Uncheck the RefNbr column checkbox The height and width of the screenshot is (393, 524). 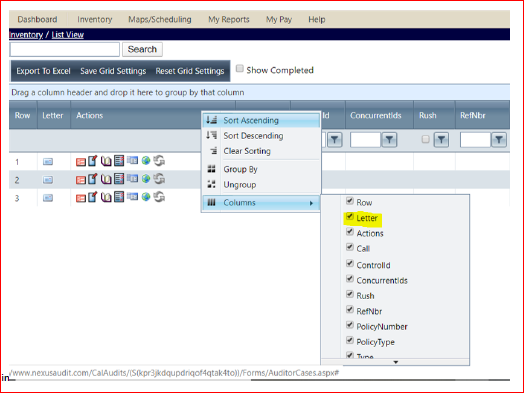pyautogui.click(x=350, y=309)
